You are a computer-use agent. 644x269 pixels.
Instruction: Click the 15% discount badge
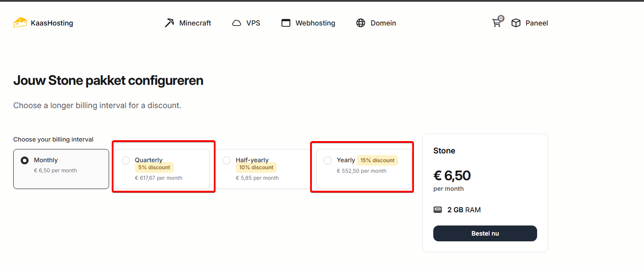(377, 160)
